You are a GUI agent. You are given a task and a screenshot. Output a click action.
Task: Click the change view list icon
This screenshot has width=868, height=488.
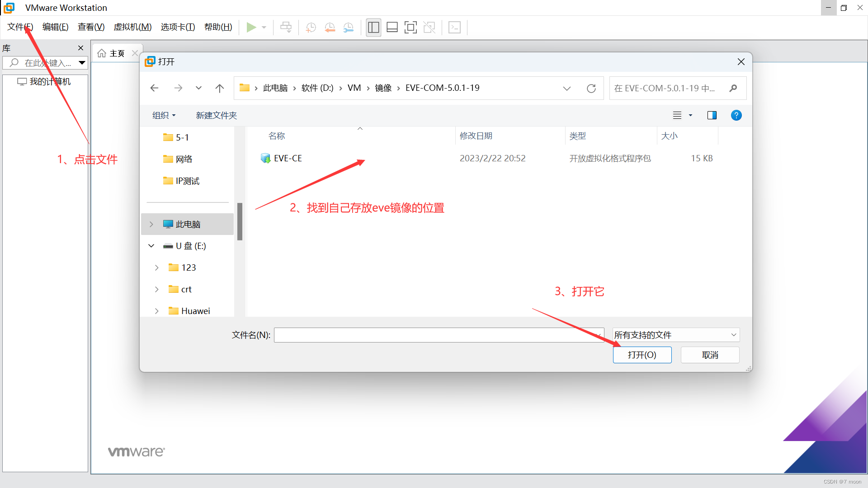677,115
